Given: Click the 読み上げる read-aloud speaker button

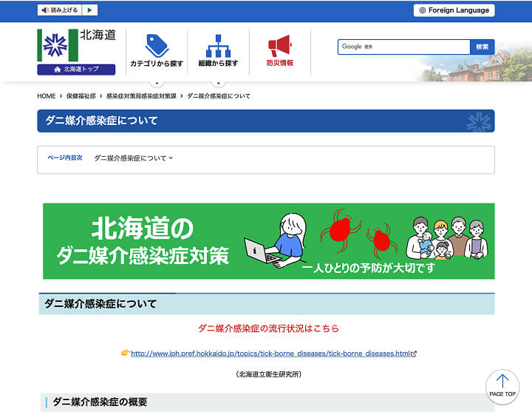Looking at the screenshot, I should pos(60,10).
